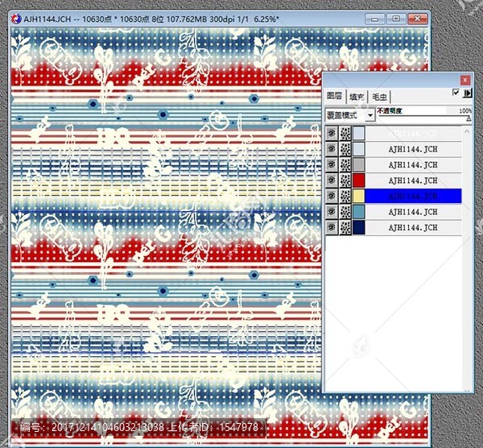The height and width of the screenshot is (448, 483).
Task: Click the 100% opacity value
Action: click(x=465, y=110)
